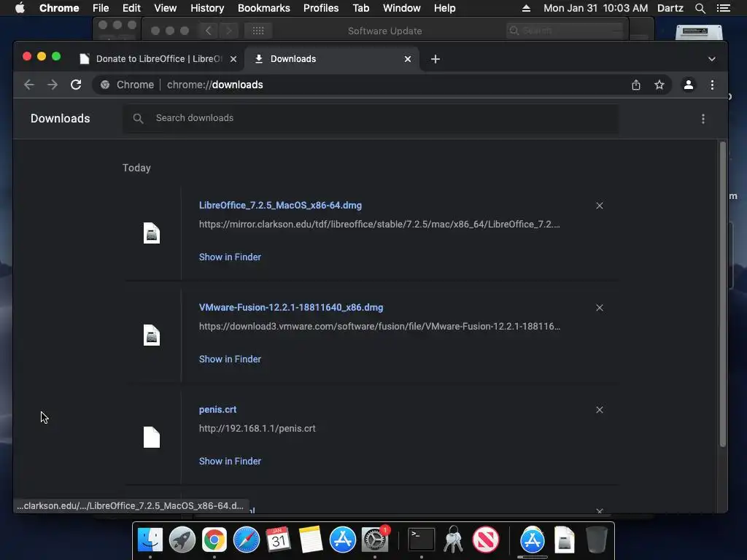Remove LibreOffice_7.2.5 download from list

[600, 206]
